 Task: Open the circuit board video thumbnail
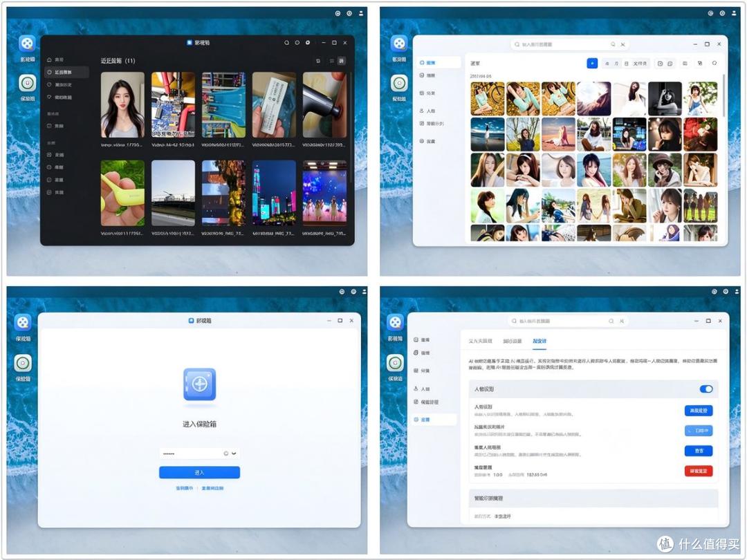[x=173, y=105]
